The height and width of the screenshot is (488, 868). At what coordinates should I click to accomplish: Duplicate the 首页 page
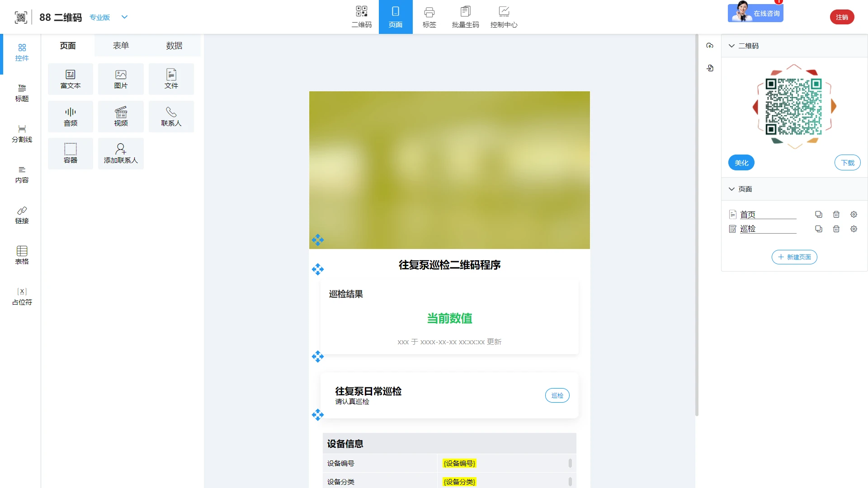tap(818, 215)
